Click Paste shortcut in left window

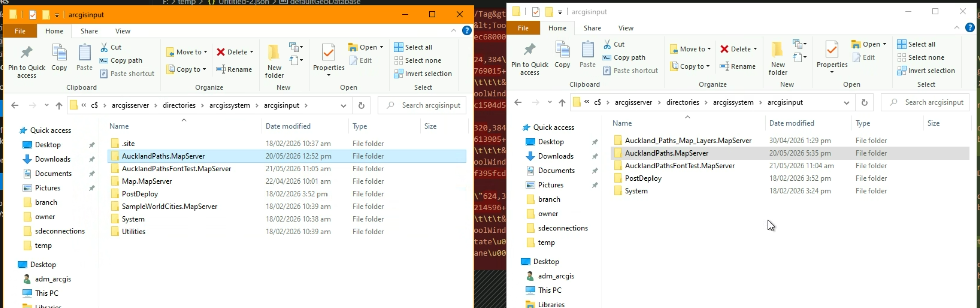pyautogui.click(x=127, y=73)
